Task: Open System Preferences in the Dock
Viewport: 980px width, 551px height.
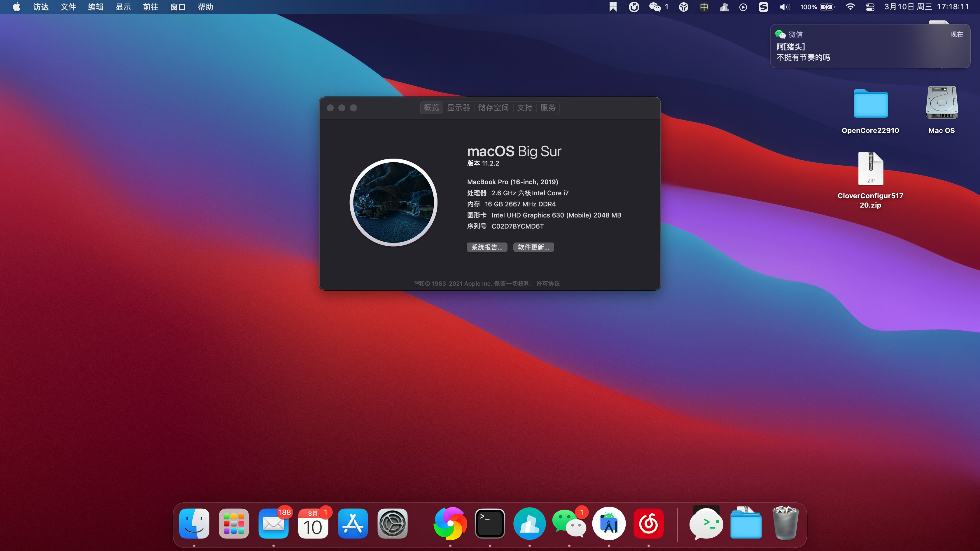Action: click(x=392, y=524)
